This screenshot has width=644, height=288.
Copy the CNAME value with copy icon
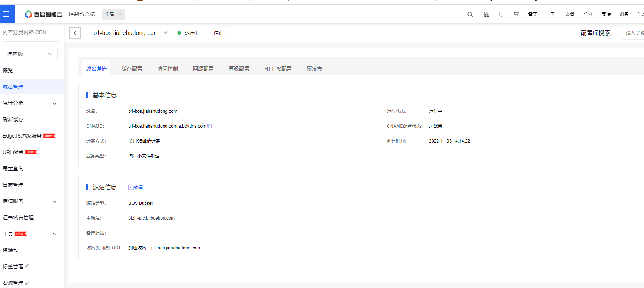(210, 126)
